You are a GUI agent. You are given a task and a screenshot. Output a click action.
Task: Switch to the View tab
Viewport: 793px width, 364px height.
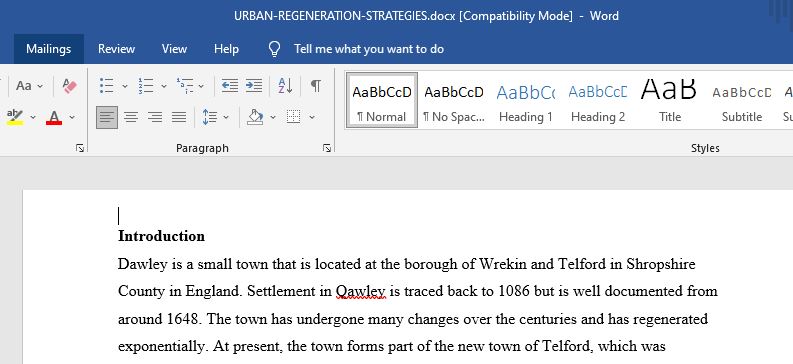pos(174,49)
